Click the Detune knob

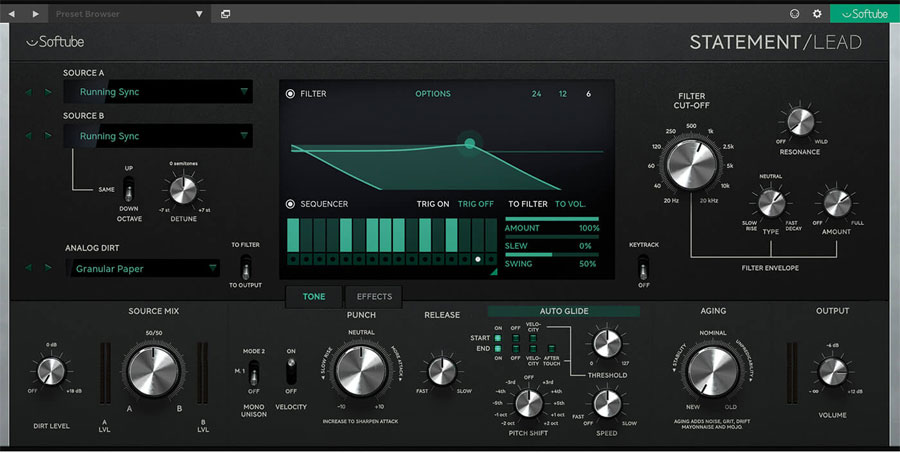[183, 191]
